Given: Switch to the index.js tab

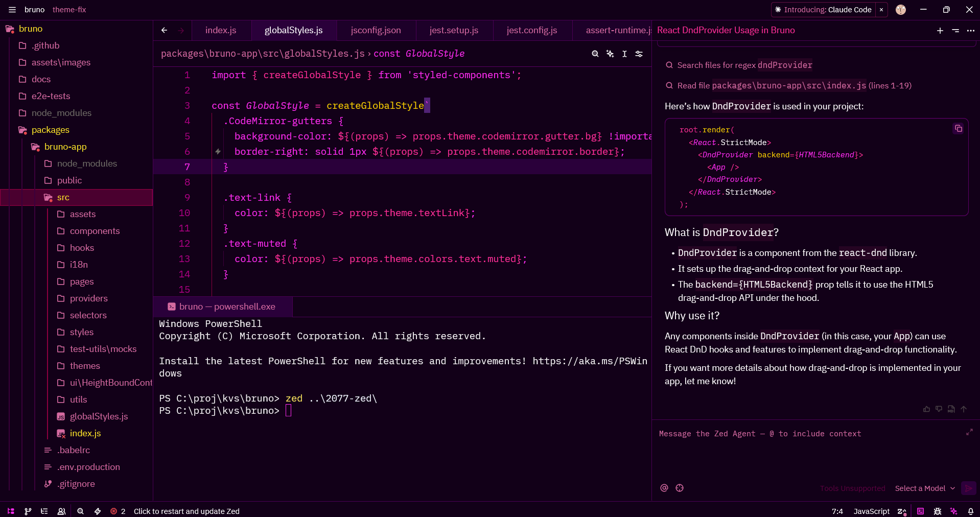Looking at the screenshot, I should point(221,30).
